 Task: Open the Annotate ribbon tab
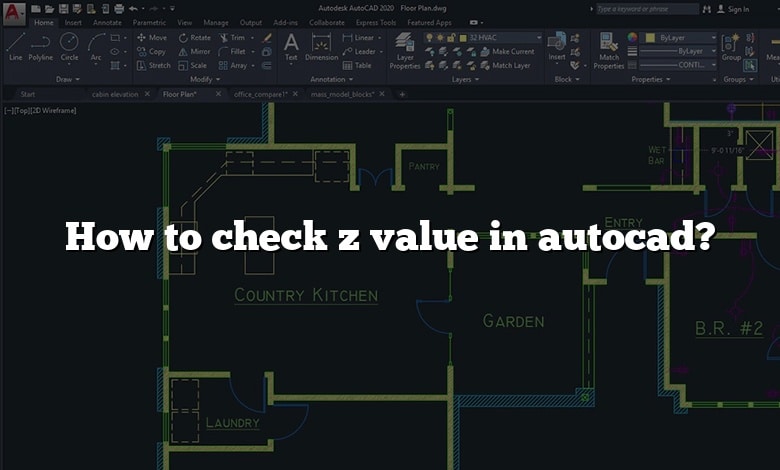pyautogui.click(x=107, y=22)
